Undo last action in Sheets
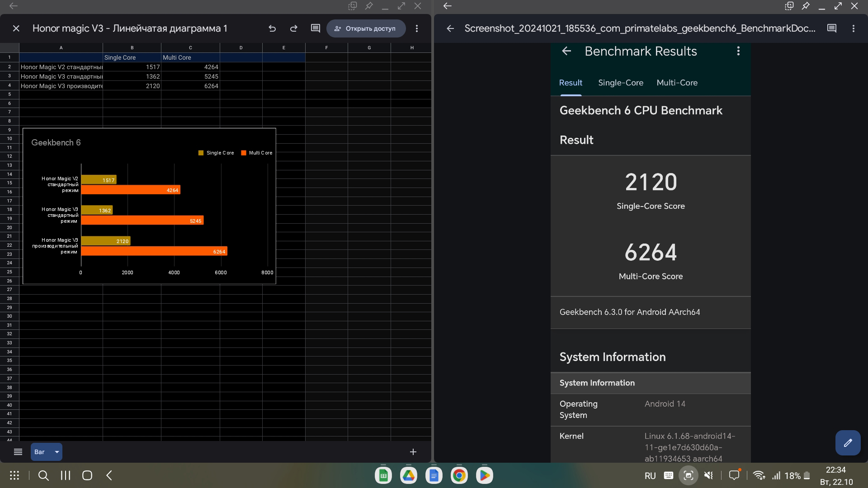This screenshot has width=868, height=488. pyautogui.click(x=272, y=28)
